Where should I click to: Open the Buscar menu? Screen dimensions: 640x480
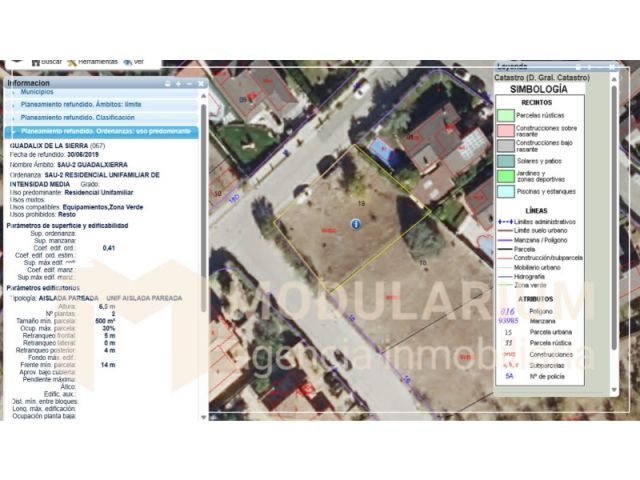click(x=47, y=62)
